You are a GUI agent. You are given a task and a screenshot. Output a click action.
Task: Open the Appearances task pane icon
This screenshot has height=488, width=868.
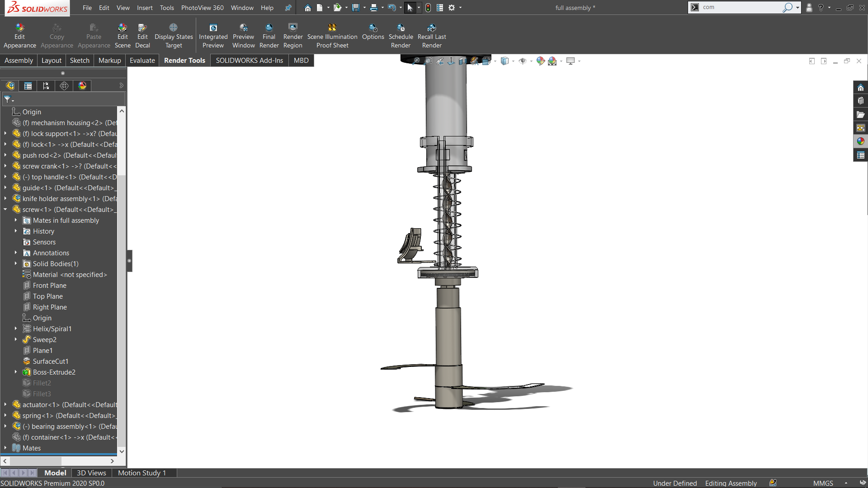(x=860, y=141)
